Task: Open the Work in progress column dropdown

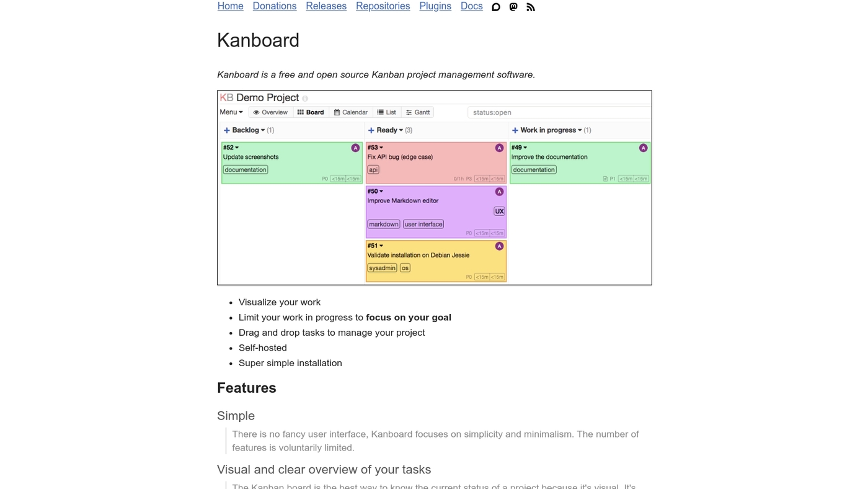Action: tap(580, 130)
